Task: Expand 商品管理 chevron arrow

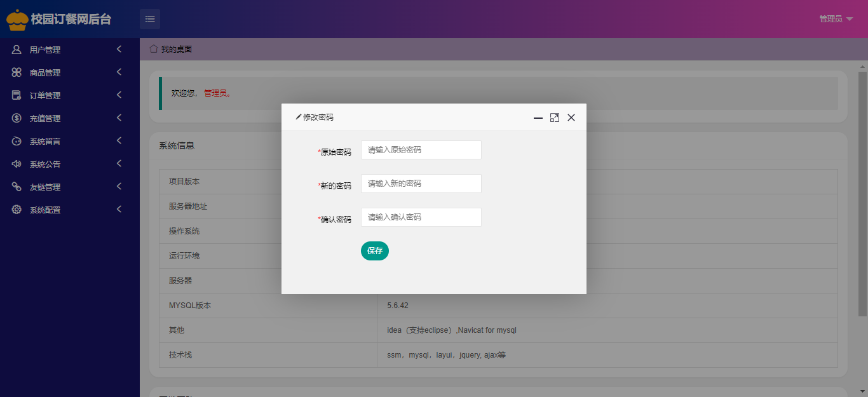Action: (x=119, y=72)
